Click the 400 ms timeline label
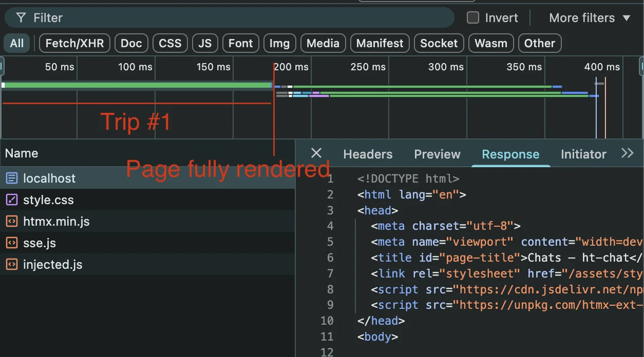This screenshot has height=357, width=644. click(602, 67)
